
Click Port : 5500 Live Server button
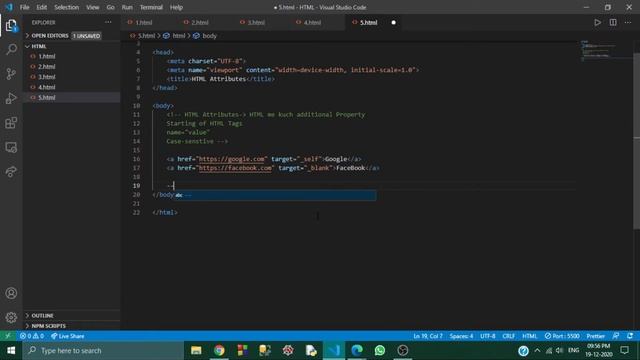[562, 336]
